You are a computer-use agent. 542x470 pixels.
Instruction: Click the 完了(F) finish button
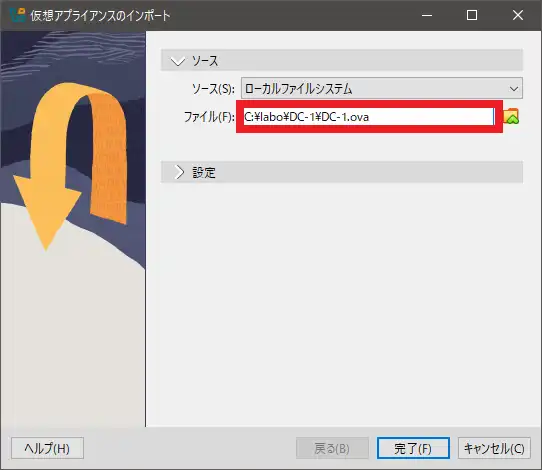coord(413,448)
